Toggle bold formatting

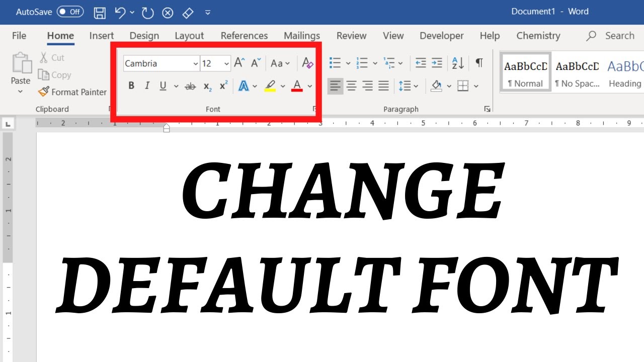[131, 85]
